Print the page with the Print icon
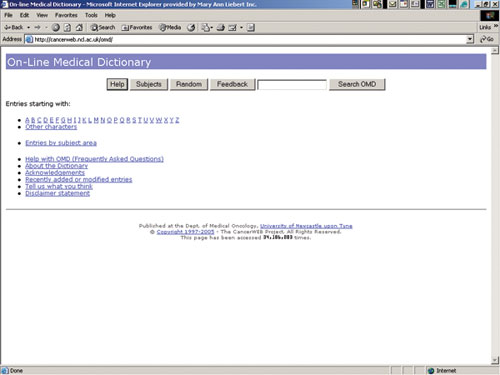This screenshot has width=500, height=375. [x=221, y=27]
